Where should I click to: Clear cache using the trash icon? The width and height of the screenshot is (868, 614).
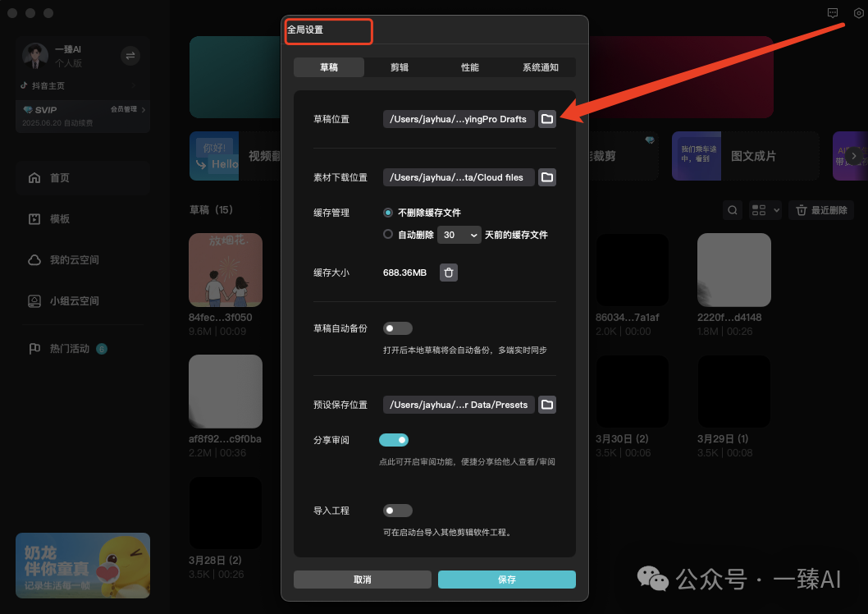tap(448, 273)
